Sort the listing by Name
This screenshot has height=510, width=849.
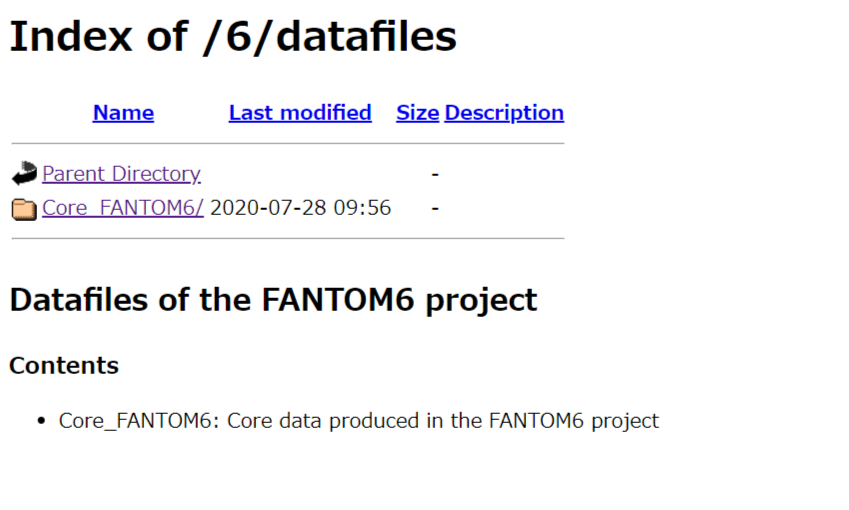point(123,113)
